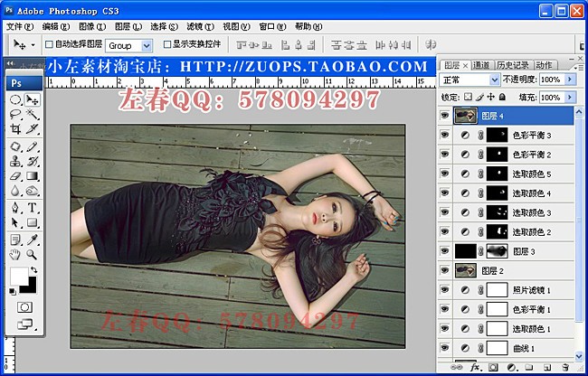Hide the 选取颜色 5 layer
The image size is (588, 376).
pos(445,174)
